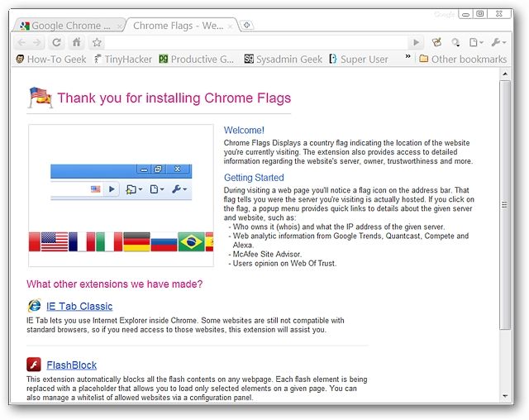Click 'Users opinion on Web Of Trust.' line
This screenshot has height=420, width=529.
pyautogui.click(x=284, y=264)
